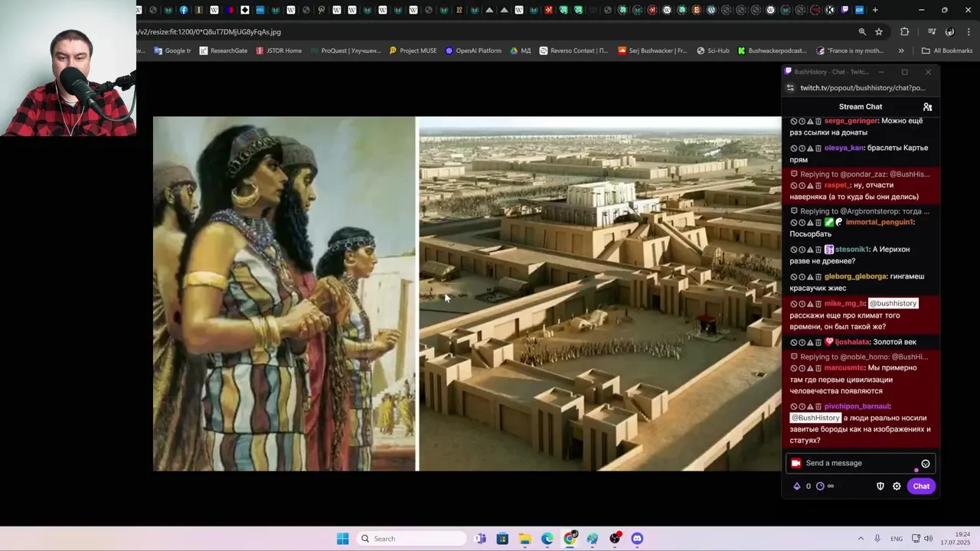Image resolution: width=980 pixels, height=551 pixels.
Task: Open Serj Bushwacker bookmark
Action: click(x=652, y=51)
